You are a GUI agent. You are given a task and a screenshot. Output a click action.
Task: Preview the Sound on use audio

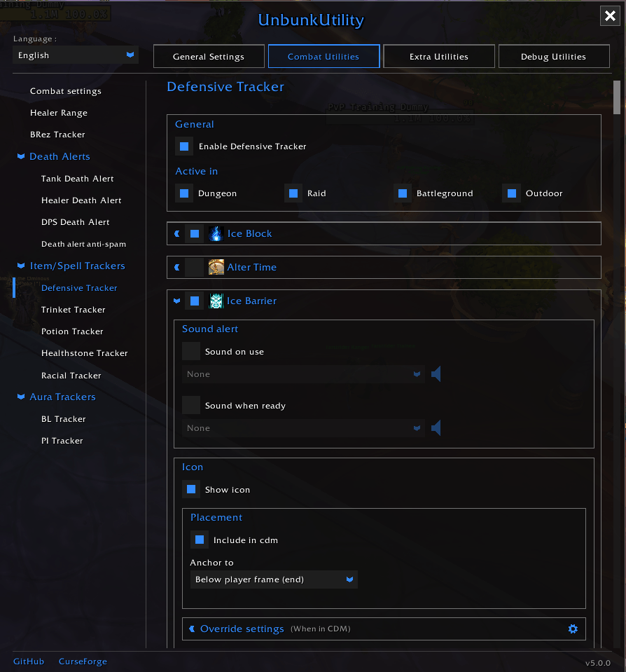tap(436, 374)
